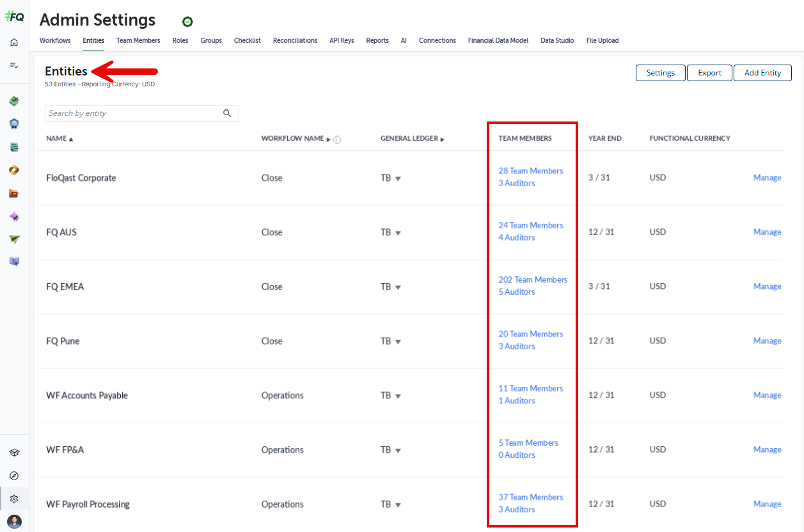Open Manage link for FQ Pune

pyautogui.click(x=767, y=341)
